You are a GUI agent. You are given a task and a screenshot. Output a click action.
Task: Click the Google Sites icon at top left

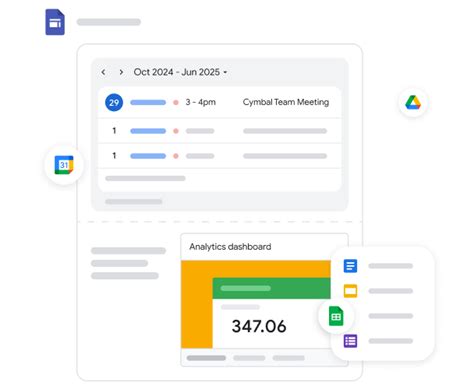click(55, 22)
